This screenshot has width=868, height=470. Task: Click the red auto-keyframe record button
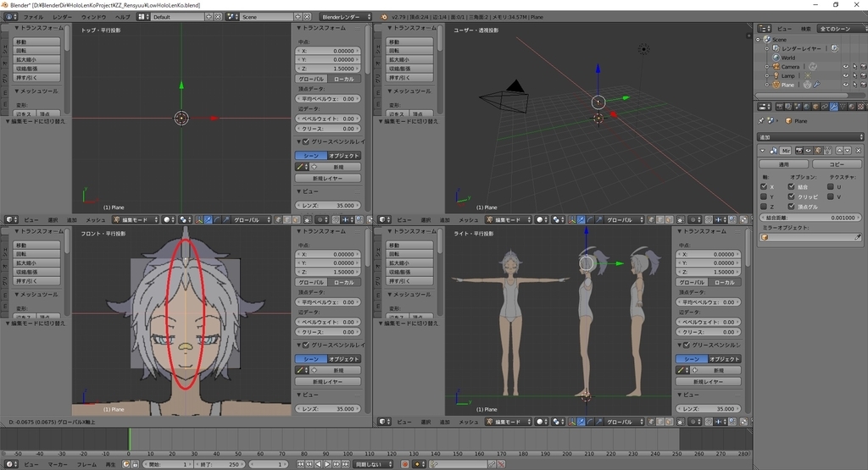[x=404, y=464]
